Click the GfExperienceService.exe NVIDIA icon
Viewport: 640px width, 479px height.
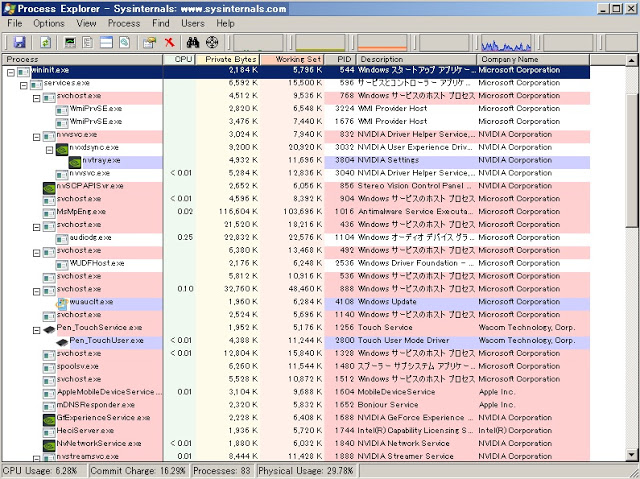click(x=49, y=419)
